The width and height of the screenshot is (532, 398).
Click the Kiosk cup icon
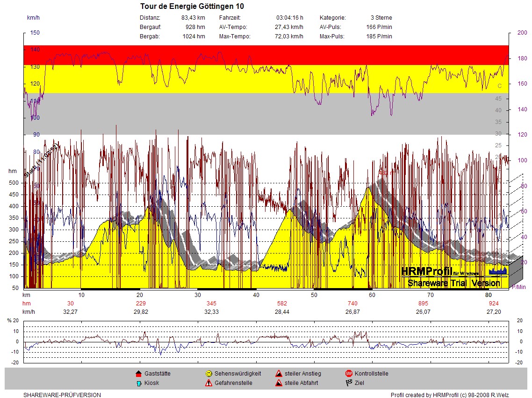coord(138,383)
